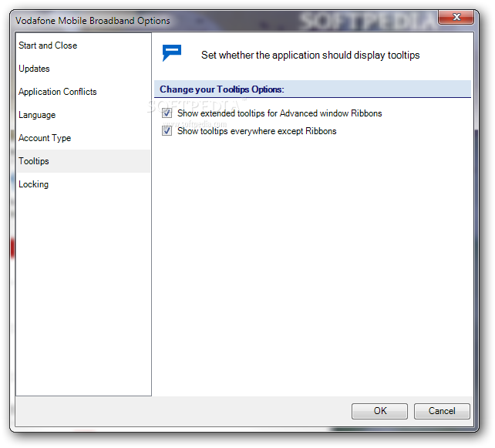Cancel the options dialog
The height and width of the screenshot is (448, 495).
442,411
